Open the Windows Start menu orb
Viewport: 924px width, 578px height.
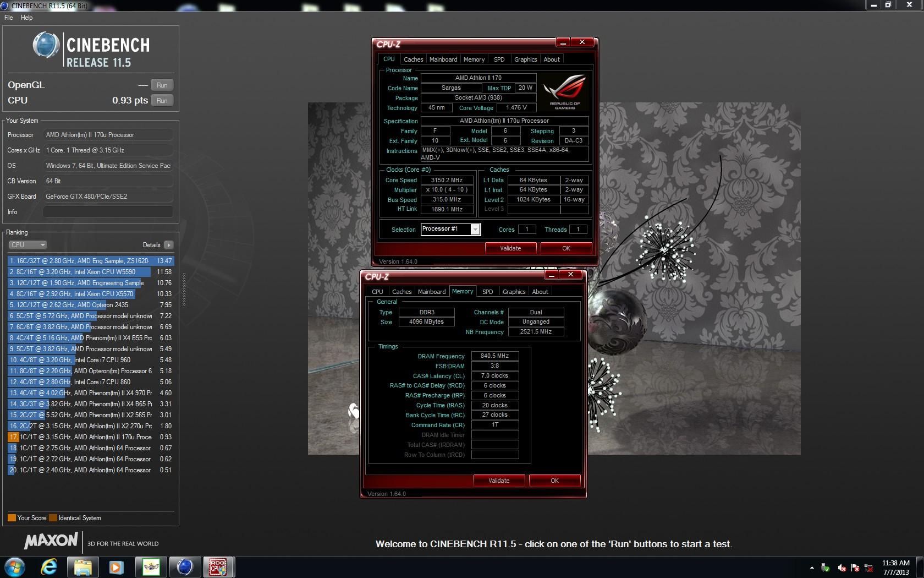click(x=14, y=567)
